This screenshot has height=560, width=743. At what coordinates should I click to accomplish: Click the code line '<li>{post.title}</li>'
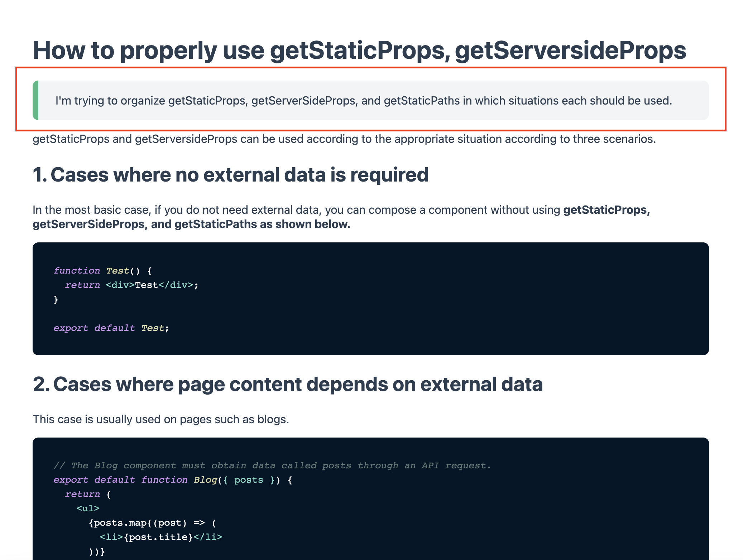[161, 537]
